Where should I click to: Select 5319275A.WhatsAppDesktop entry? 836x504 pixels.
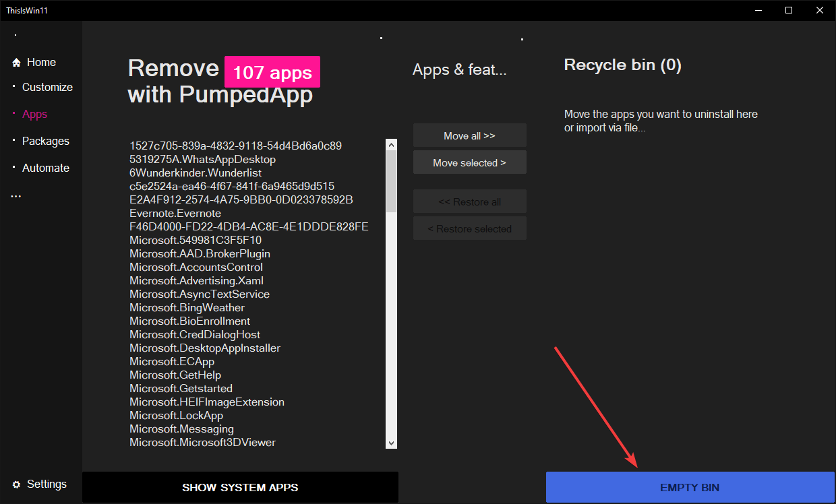203,159
